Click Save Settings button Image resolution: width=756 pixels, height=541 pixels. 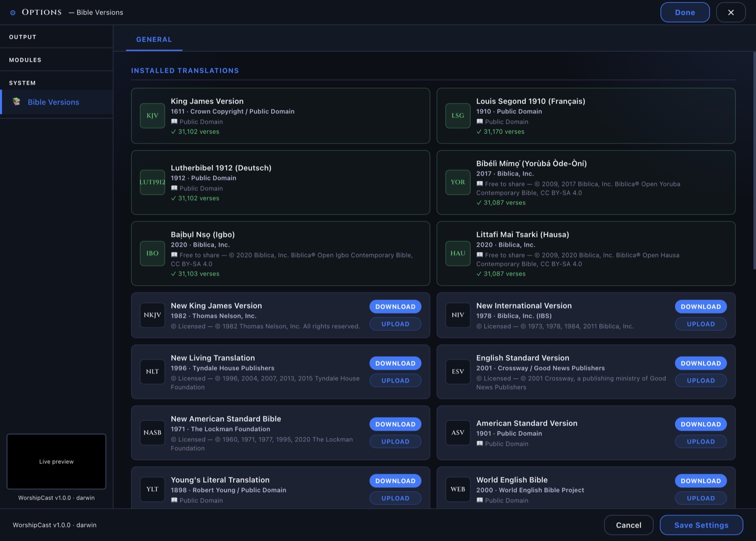coord(701,525)
